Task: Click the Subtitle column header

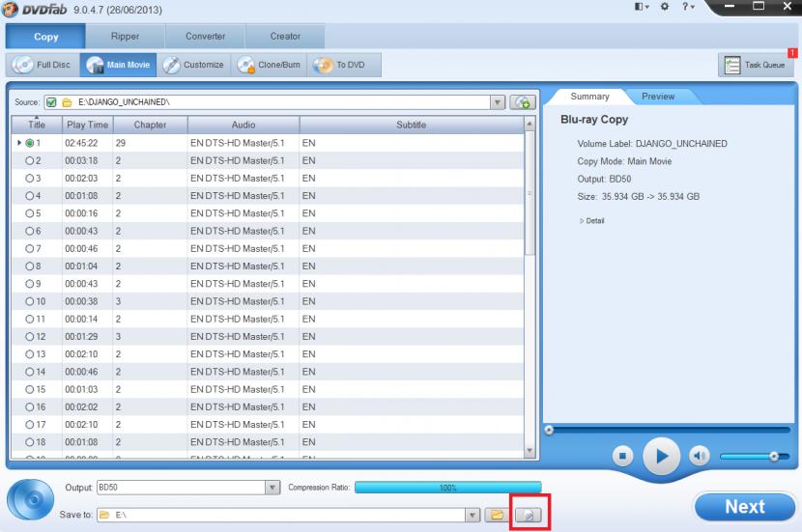Action: [412, 125]
